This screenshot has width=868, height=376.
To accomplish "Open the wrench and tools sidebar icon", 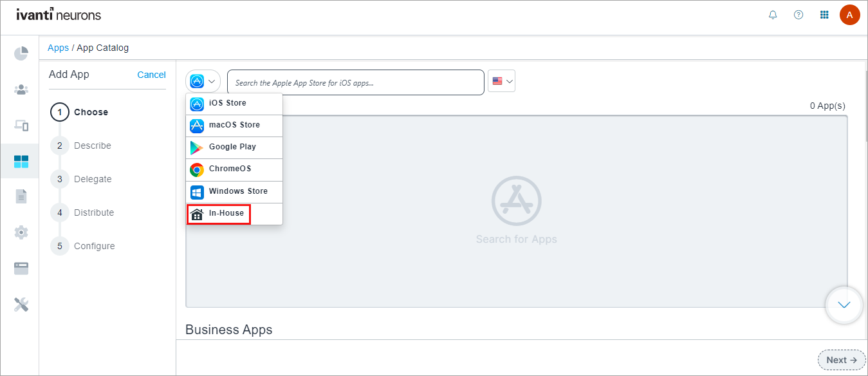I will click(x=21, y=305).
